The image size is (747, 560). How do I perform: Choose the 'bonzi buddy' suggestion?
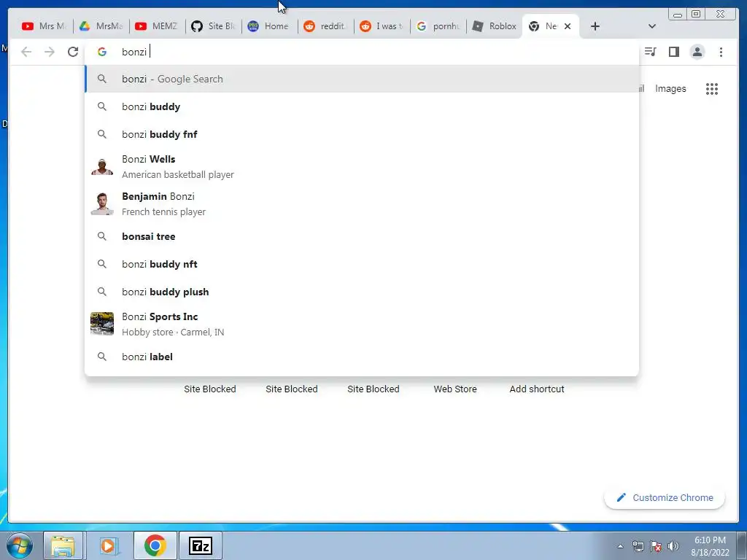[x=362, y=106]
